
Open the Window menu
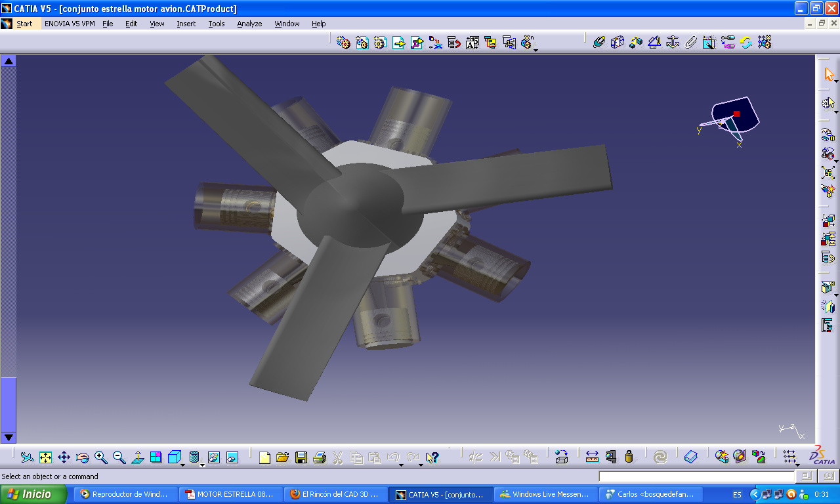tap(287, 24)
